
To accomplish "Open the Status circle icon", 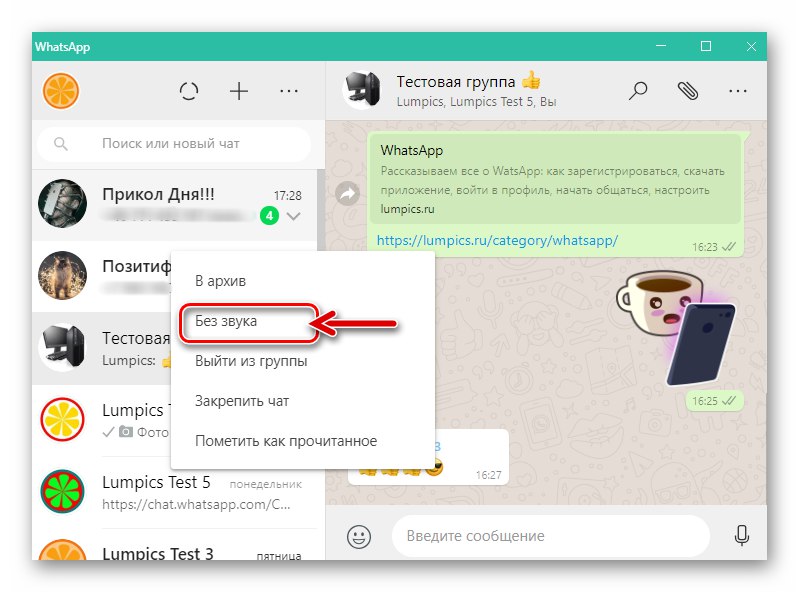I will [189, 91].
